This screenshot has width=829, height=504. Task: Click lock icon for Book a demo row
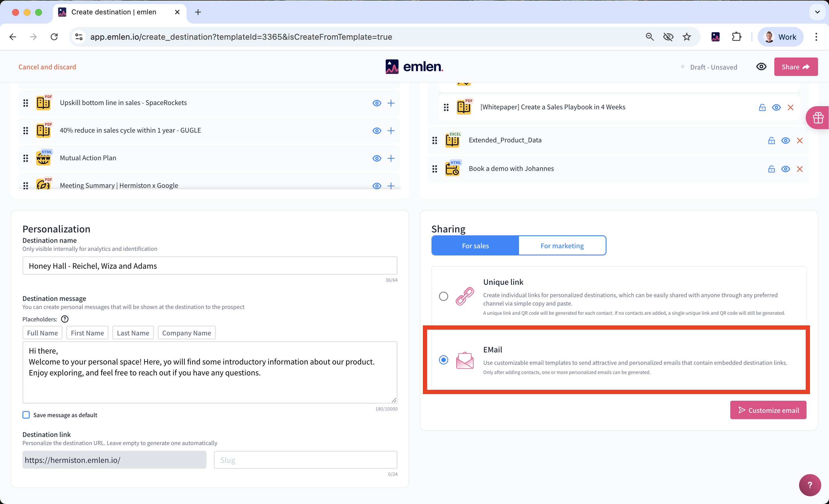pos(771,169)
